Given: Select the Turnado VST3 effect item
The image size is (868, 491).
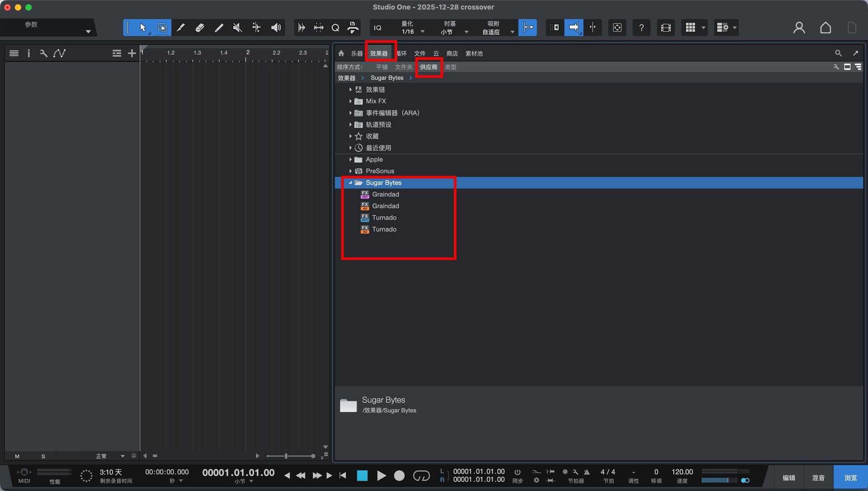Looking at the screenshot, I should (384, 218).
